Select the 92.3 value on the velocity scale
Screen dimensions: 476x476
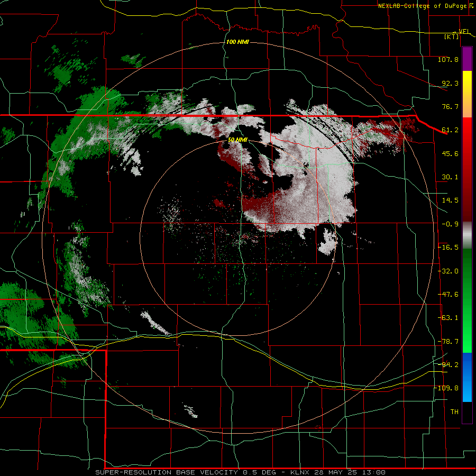(450, 83)
